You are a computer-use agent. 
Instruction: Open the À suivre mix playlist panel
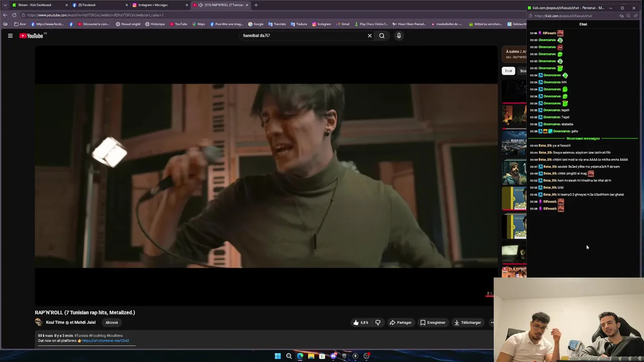coord(514,54)
